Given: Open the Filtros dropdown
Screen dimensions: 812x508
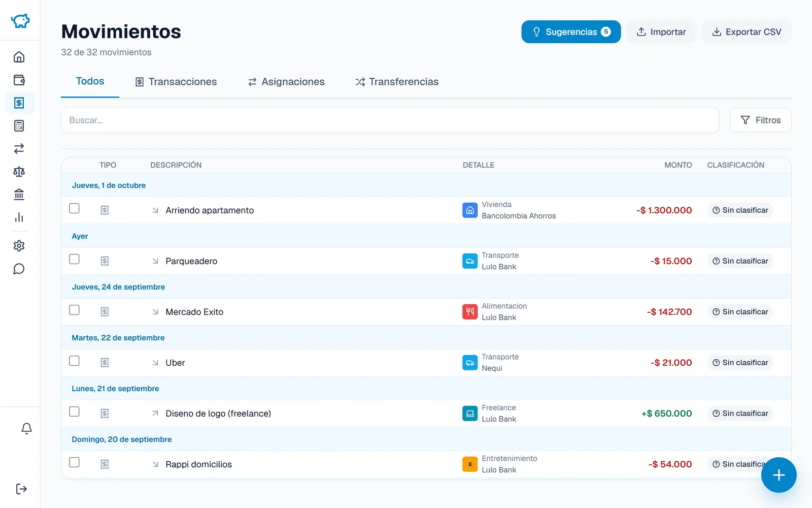Looking at the screenshot, I should 760,120.
